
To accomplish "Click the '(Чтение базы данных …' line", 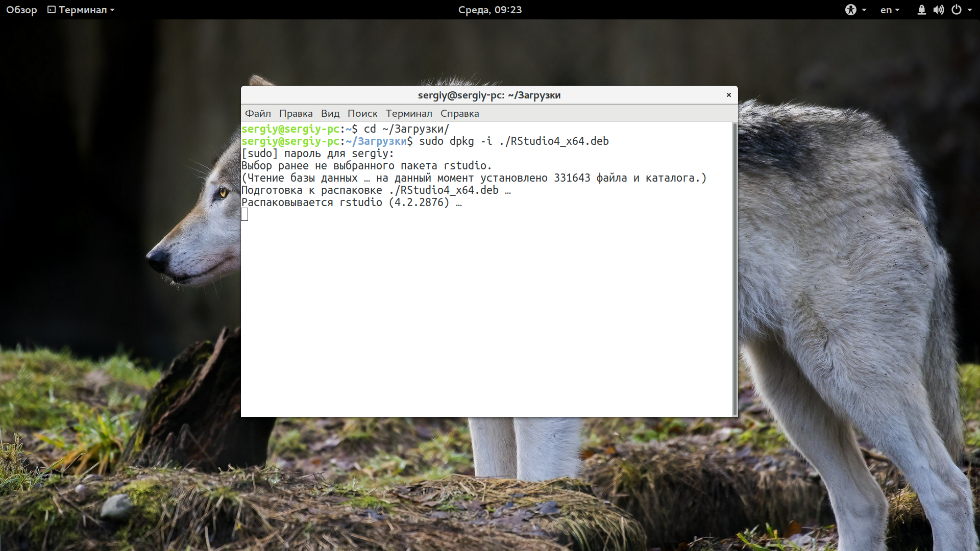I will click(474, 178).
